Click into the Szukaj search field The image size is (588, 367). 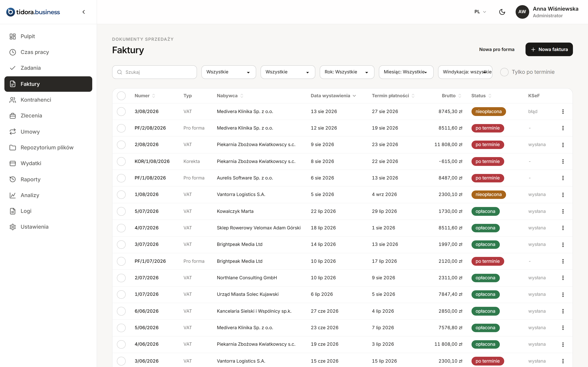[155, 72]
